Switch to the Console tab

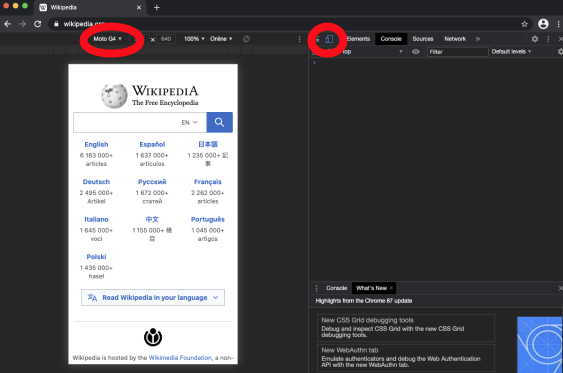(x=391, y=39)
